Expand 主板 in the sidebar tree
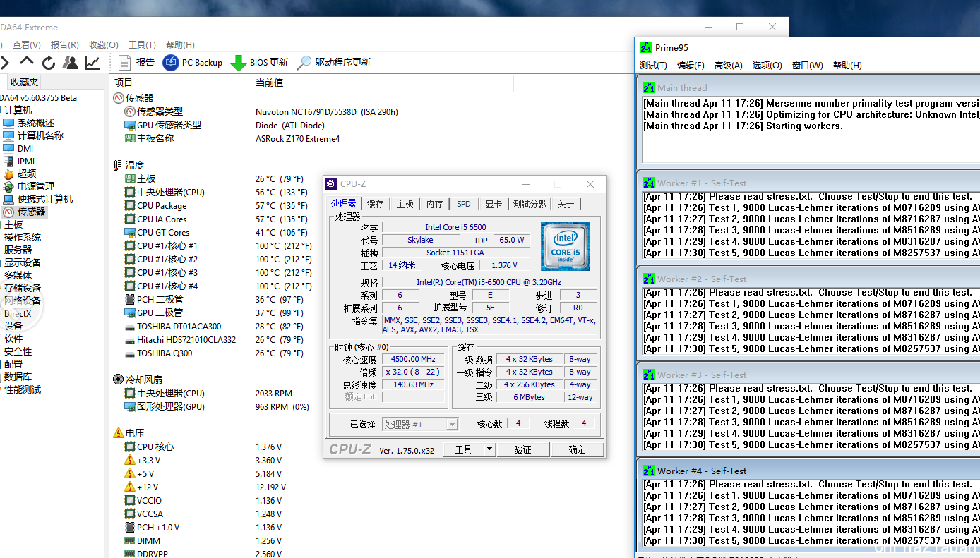This screenshot has height=558, width=980. [13, 224]
